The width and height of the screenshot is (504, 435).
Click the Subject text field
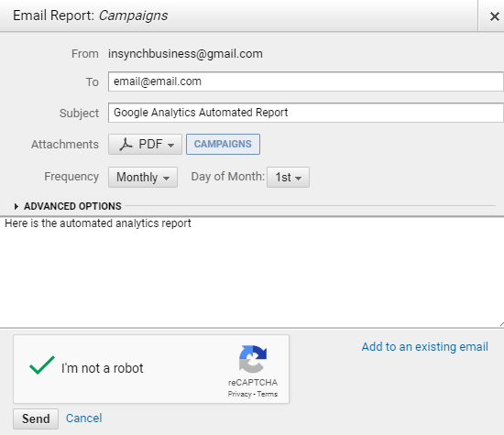[x=306, y=113]
